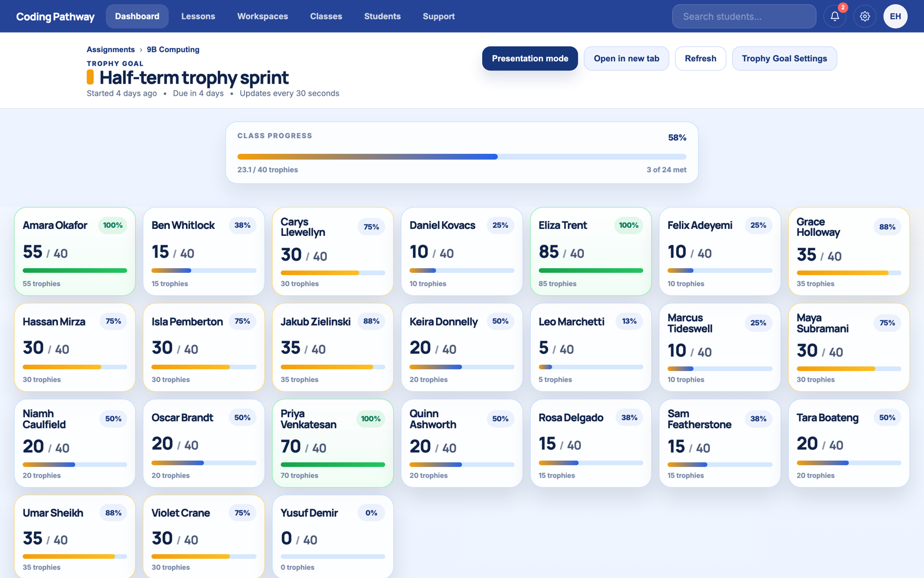This screenshot has height=578, width=924.
Task: Click Yusuf Demir's 0% badge
Action: [x=371, y=513]
